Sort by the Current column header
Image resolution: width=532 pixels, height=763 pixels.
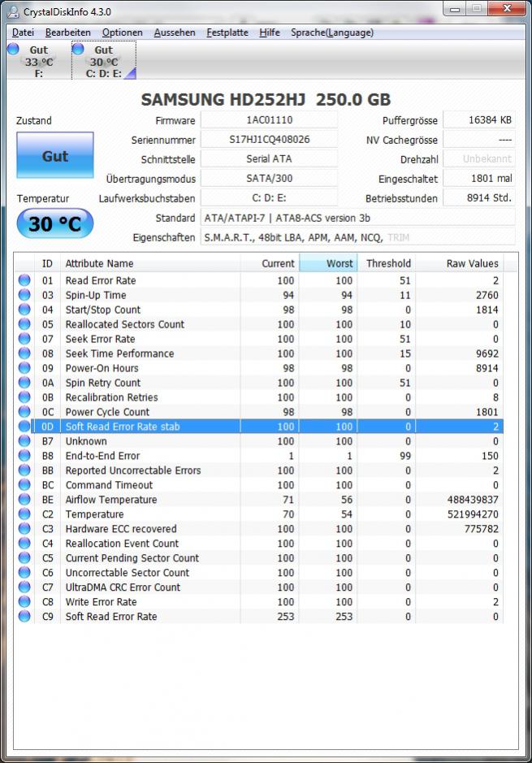[x=270, y=263]
